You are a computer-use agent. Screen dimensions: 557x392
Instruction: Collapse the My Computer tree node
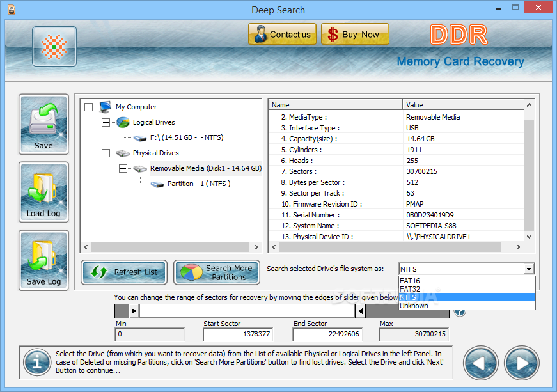[x=88, y=107]
